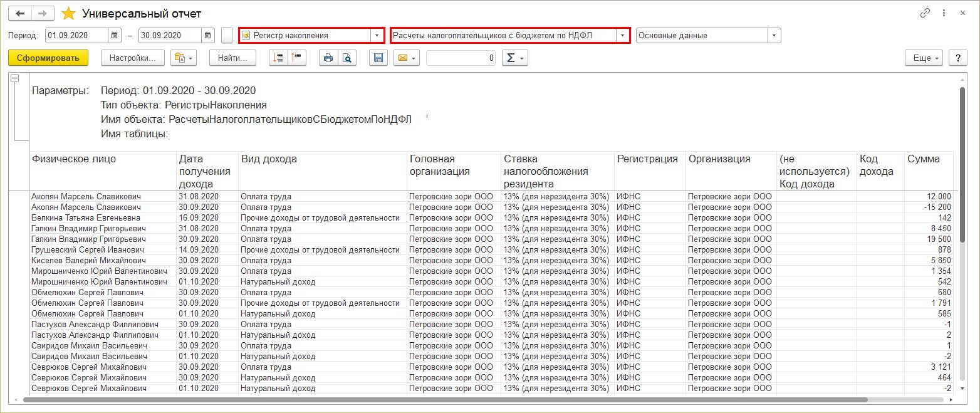
Task: Copy link with the chain icon
Action: tap(925, 13)
